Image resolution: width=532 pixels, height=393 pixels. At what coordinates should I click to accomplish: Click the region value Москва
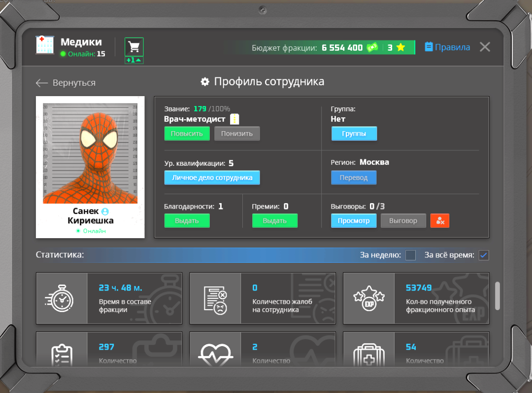(374, 162)
